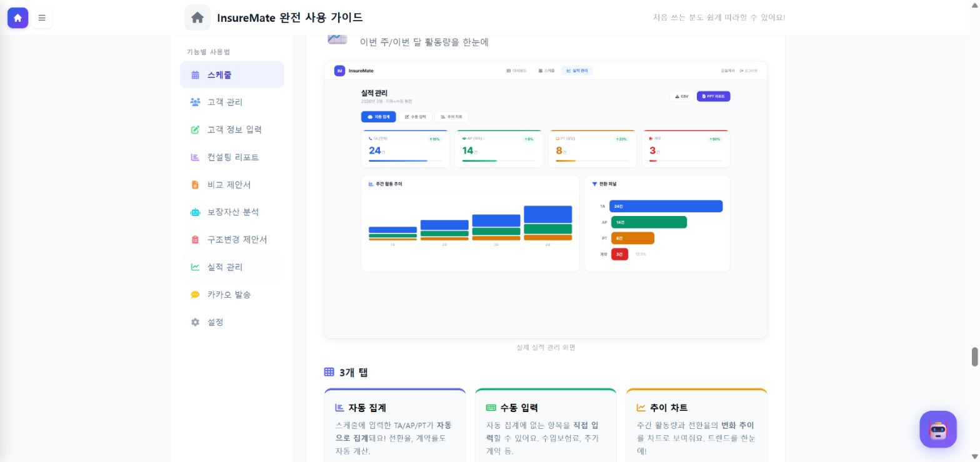Generate a PPT 리포트

point(713,96)
